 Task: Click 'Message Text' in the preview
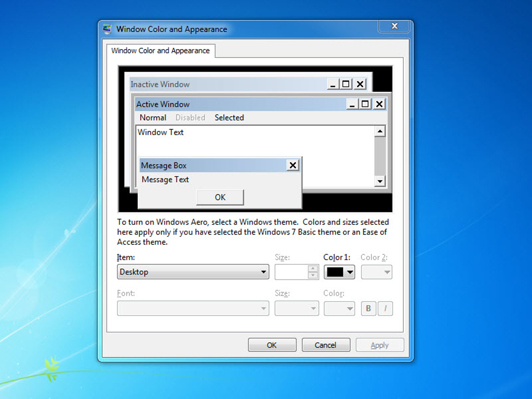[x=165, y=179]
